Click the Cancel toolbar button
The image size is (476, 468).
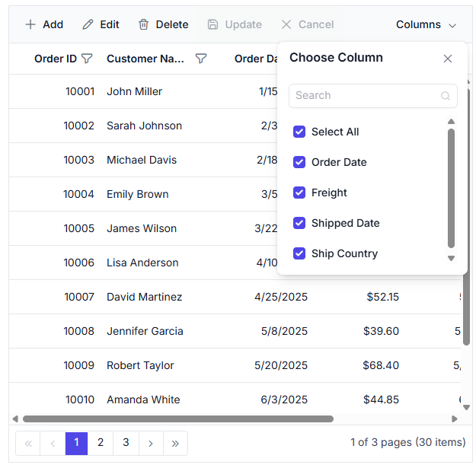[307, 24]
